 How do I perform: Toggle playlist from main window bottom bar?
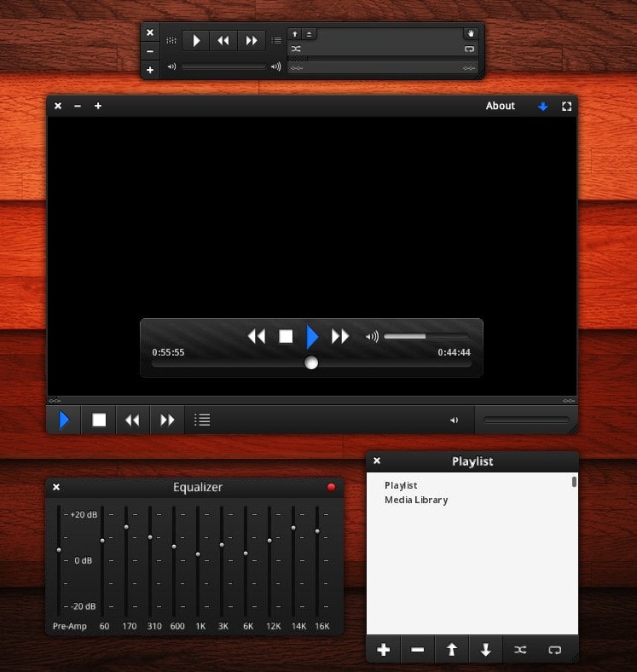(202, 420)
